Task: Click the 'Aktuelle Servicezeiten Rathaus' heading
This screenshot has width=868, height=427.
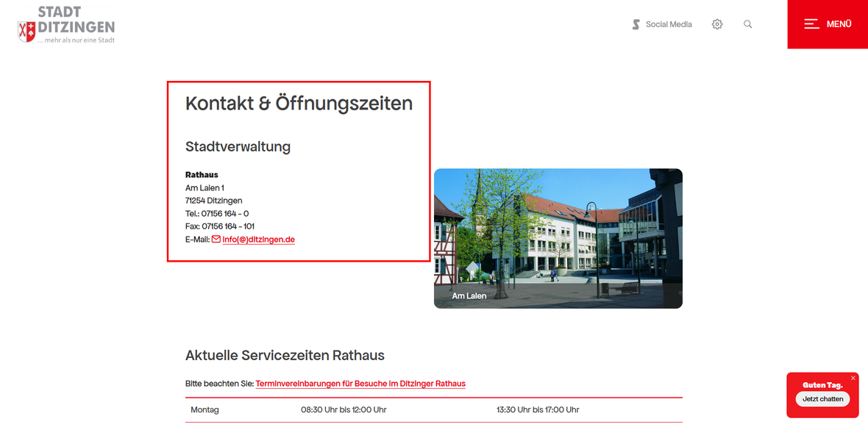Action: (x=285, y=355)
